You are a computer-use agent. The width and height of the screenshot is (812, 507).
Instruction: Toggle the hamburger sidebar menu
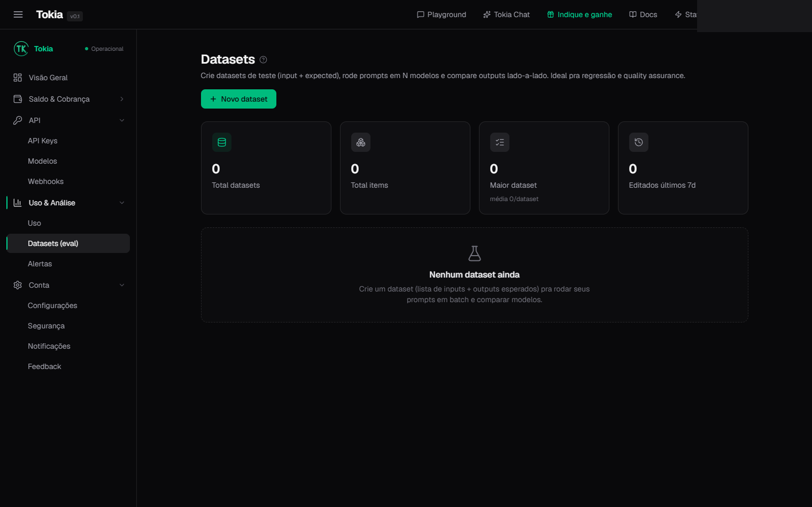18,14
